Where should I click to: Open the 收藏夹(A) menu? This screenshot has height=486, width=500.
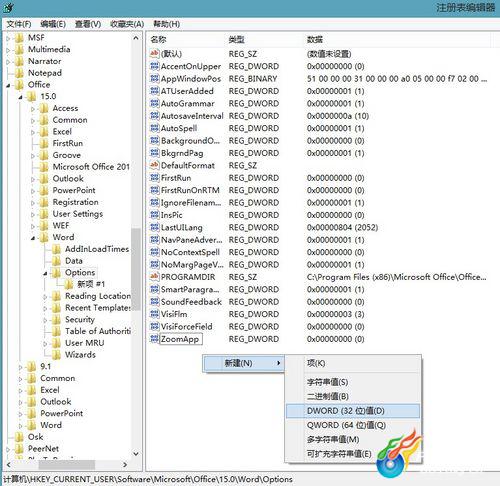127,24
